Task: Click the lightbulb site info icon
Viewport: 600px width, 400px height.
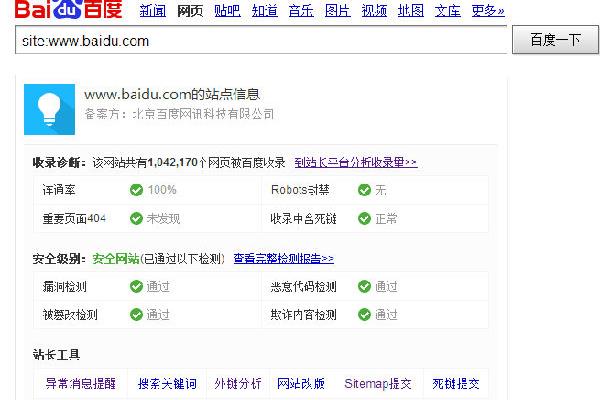Action: [x=49, y=109]
